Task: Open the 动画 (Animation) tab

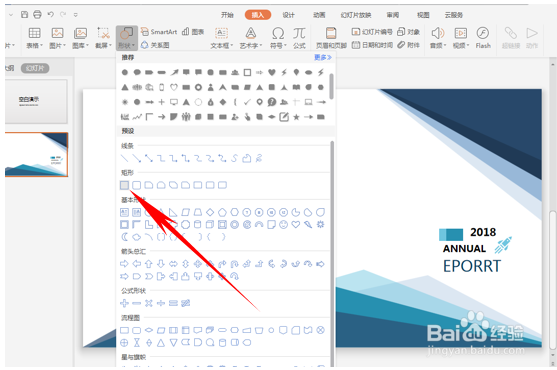Action: click(319, 15)
